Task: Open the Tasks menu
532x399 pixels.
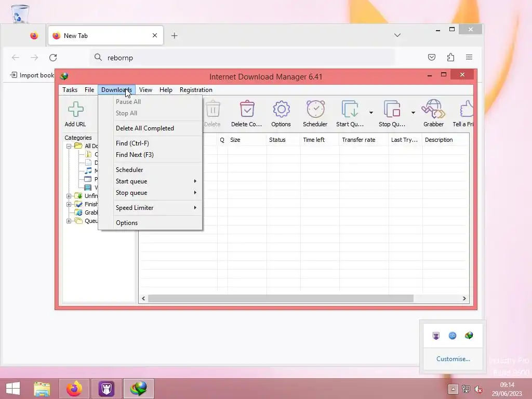Action: point(70,89)
